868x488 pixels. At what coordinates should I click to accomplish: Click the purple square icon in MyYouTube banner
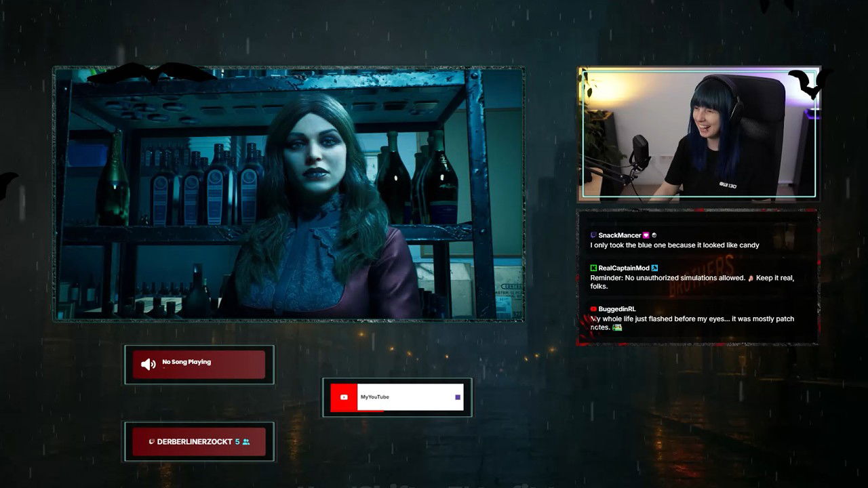pos(458,397)
